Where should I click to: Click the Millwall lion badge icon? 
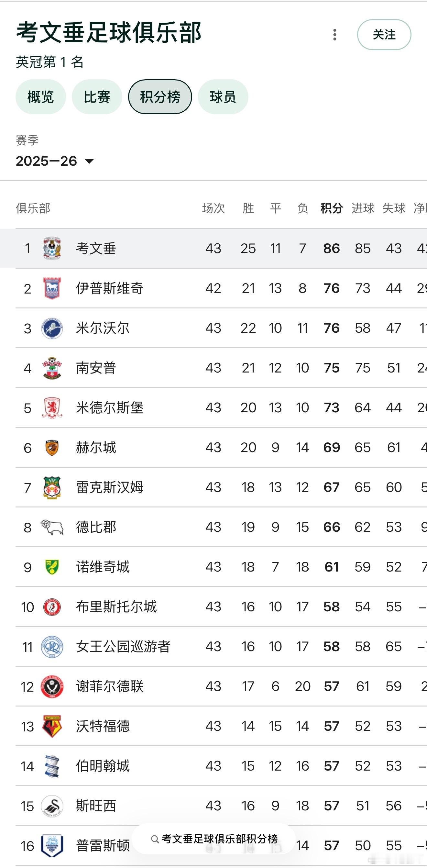52,328
